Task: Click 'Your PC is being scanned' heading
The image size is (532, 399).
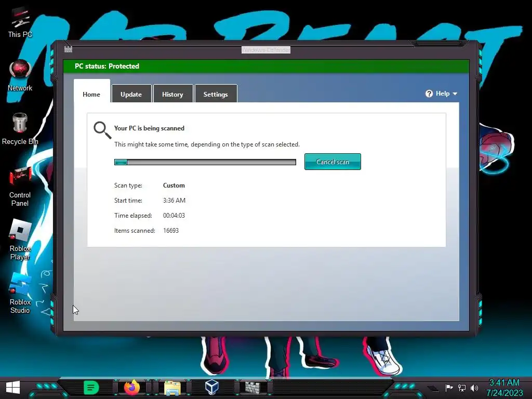Action: click(x=149, y=128)
